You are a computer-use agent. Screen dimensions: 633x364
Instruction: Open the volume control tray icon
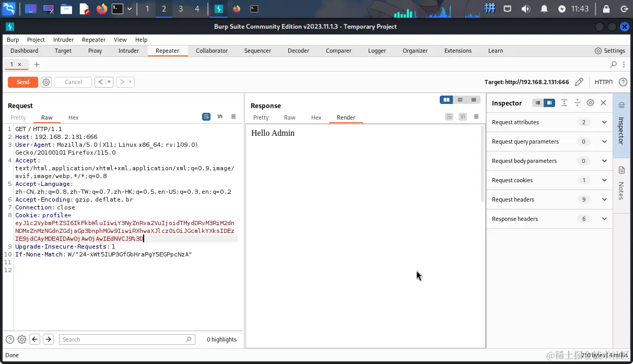pyautogui.click(x=525, y=9)
